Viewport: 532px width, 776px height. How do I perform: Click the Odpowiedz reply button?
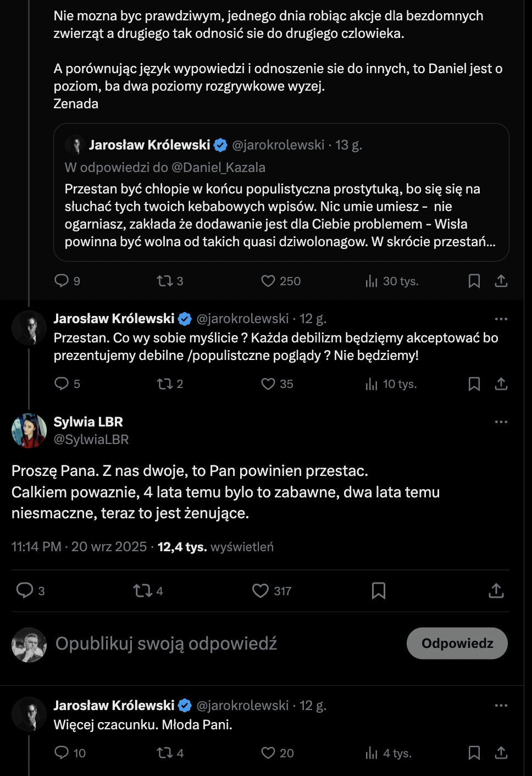click(457, 644)
